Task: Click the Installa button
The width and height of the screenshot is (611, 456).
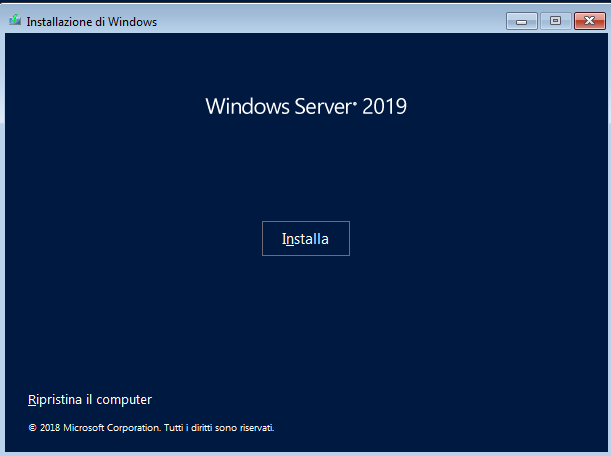Action: tap(306, 239)
